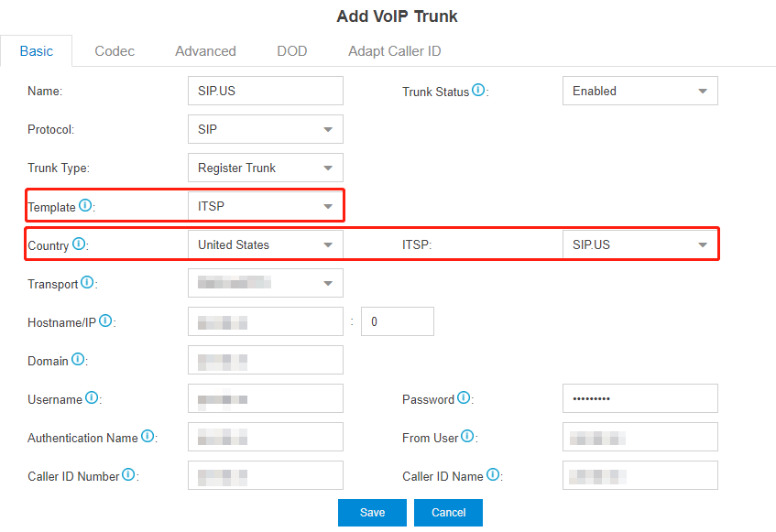Click the Template info icon
Image resolution: width=776 pixels, height=532 pixels.
click(x=85, y=205)
